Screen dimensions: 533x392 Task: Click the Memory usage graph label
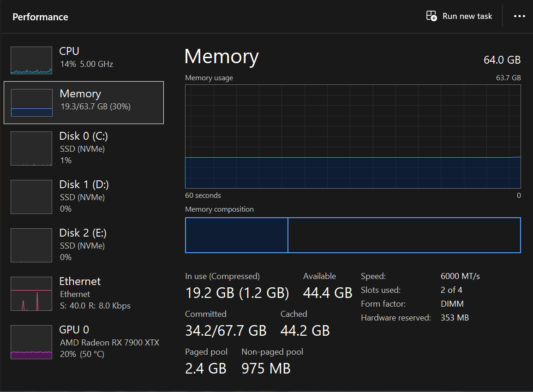209,78
